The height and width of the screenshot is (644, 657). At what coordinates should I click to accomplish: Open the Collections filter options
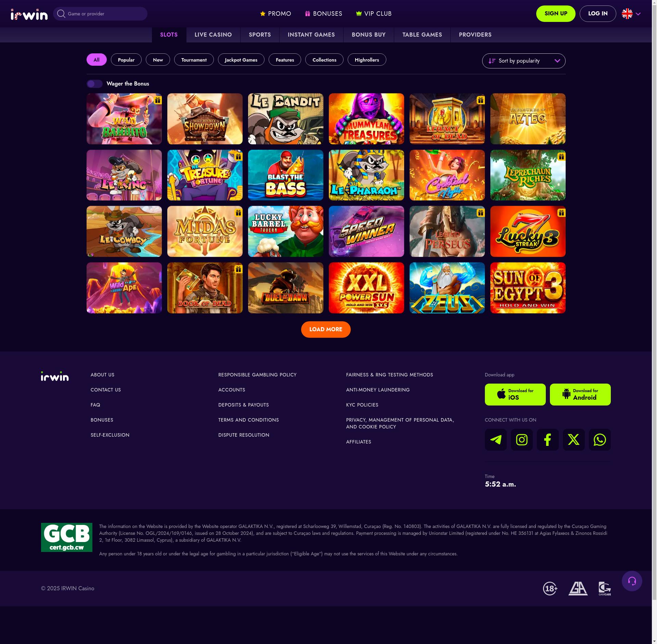[x=324, y=60]
